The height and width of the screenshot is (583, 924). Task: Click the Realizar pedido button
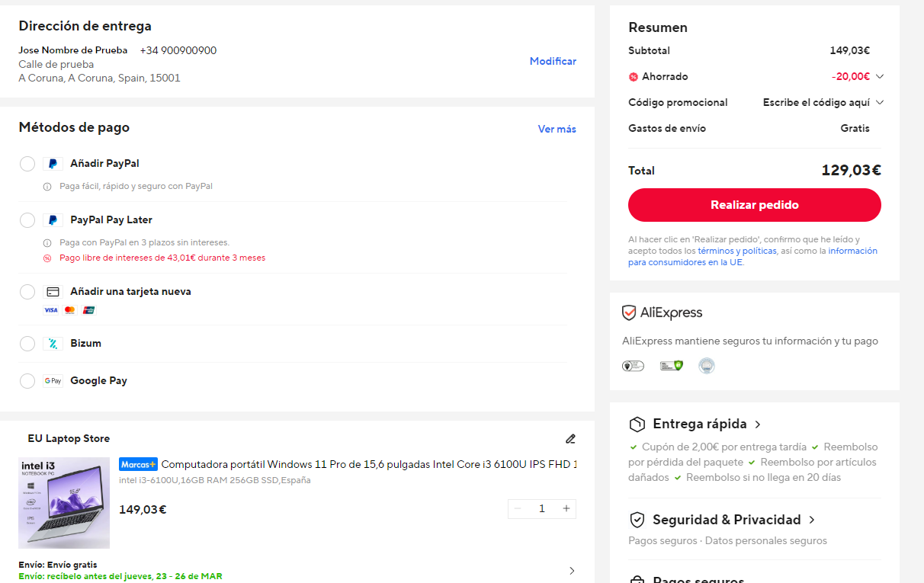pos(755,205)
